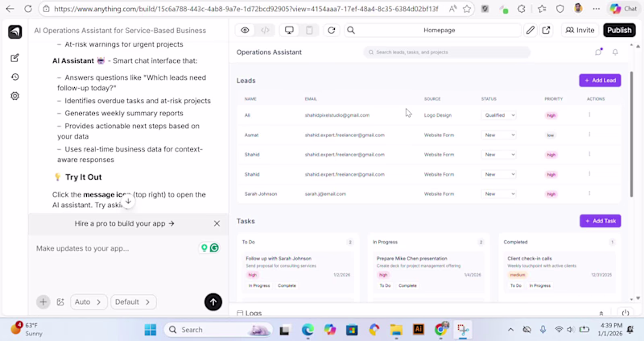Mark Prepare Mike Chen presentation Complete
Viewport: 644px width, 341px height.
pos(407,285)
